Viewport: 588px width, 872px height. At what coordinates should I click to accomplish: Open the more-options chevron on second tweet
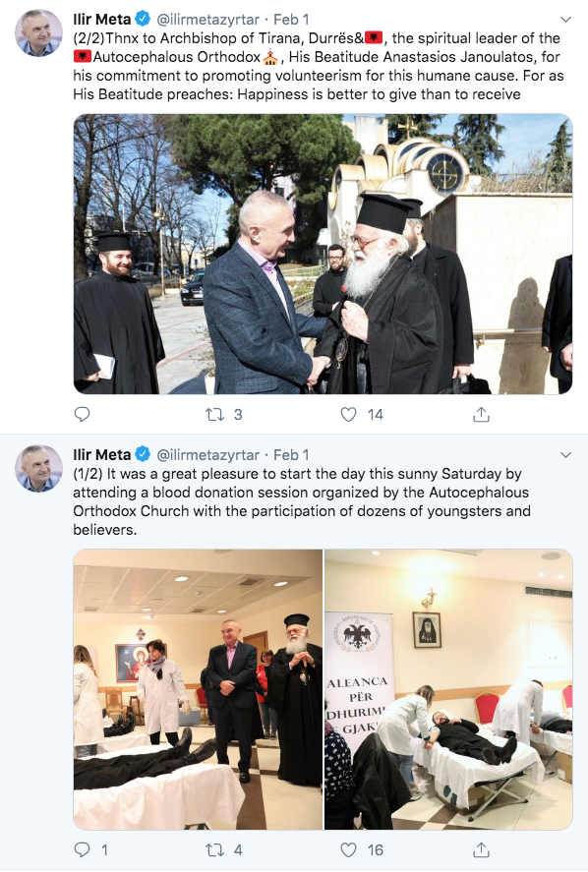pos(565,455)
